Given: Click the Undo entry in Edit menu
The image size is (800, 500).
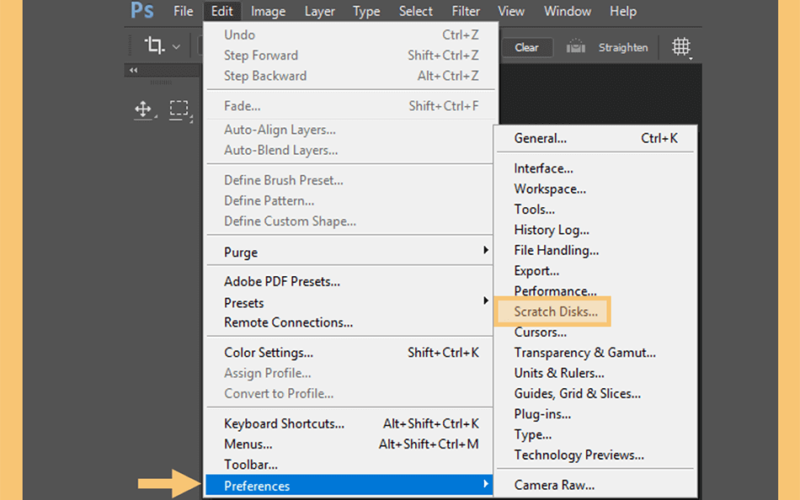Looking at the screenshot, I should click(x=349, y=35).
